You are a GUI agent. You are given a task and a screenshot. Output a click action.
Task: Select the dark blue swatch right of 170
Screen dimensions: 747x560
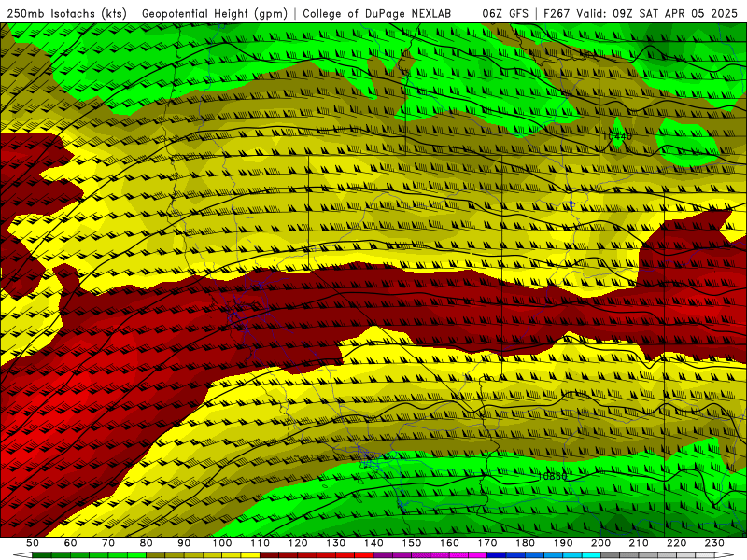coord(497,554)
